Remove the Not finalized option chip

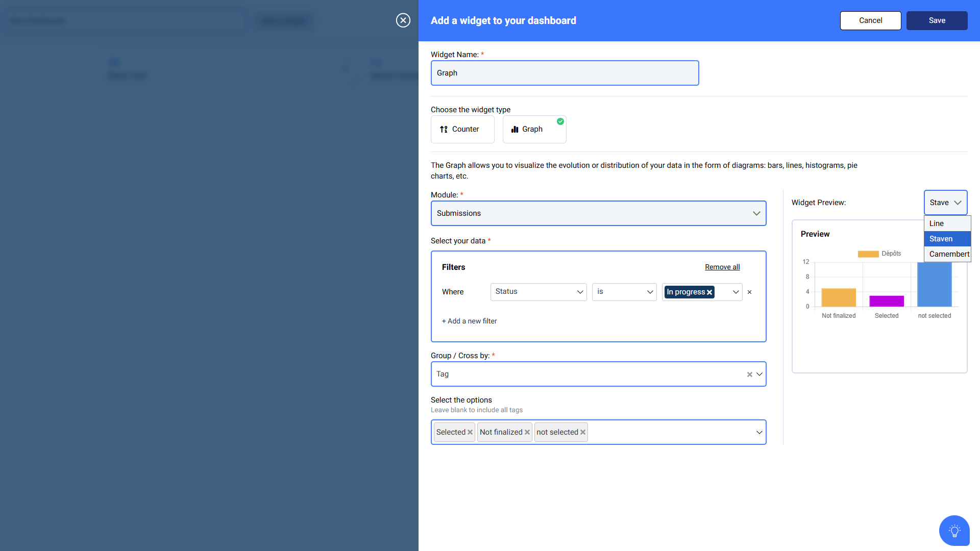coord(527,432)
